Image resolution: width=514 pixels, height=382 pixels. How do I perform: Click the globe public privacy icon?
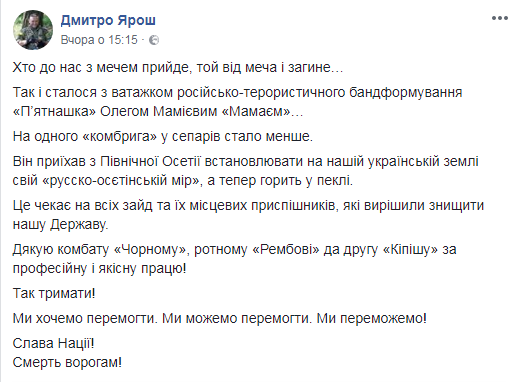[x=154, y=40]
